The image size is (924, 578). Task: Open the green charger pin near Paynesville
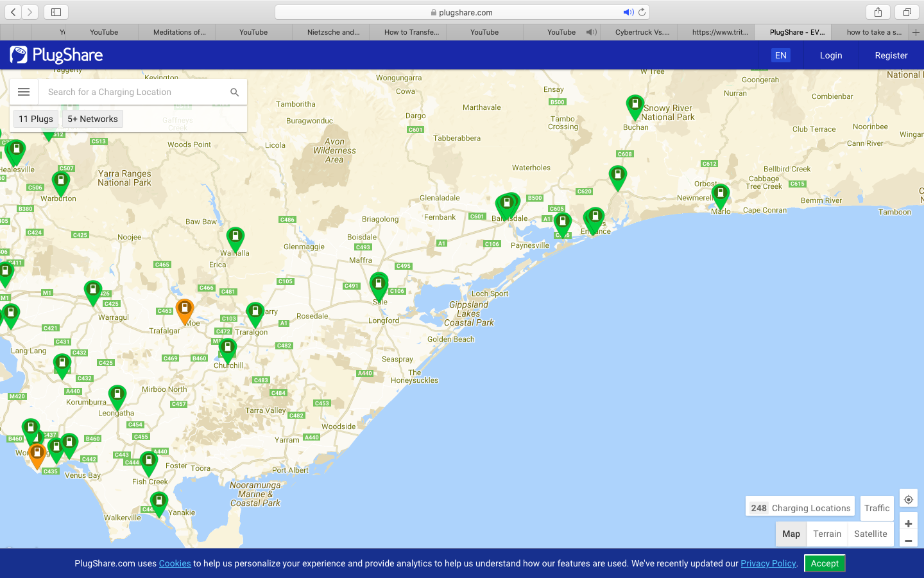[x=563, y=225]
